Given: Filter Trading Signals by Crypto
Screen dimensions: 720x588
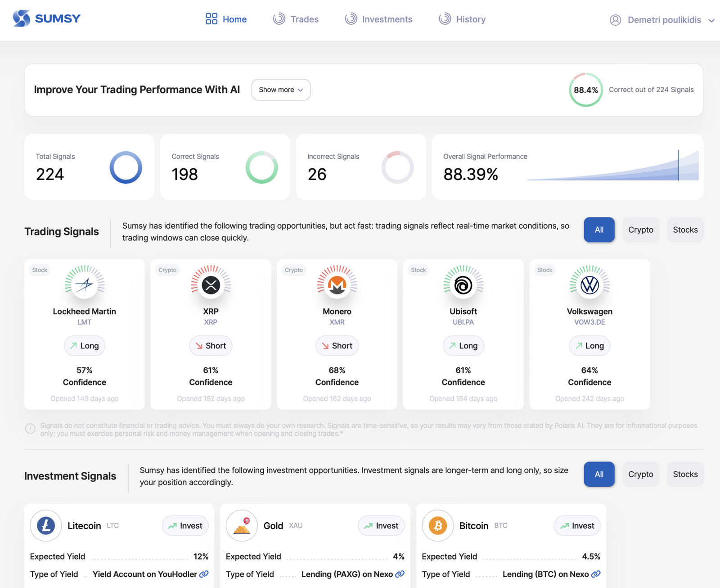Looking at the screenshot, I should (x=641, y=230).
